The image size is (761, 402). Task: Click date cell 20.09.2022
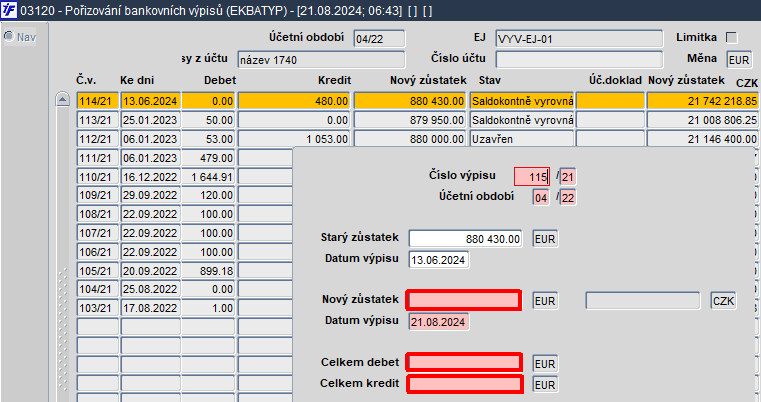(150, 271)
